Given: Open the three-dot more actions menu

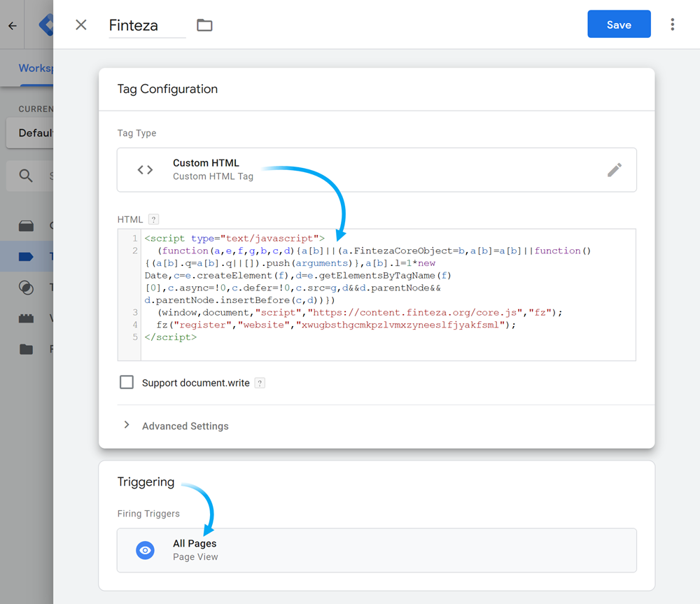Looking at the screenshot, I should point(672,24).
